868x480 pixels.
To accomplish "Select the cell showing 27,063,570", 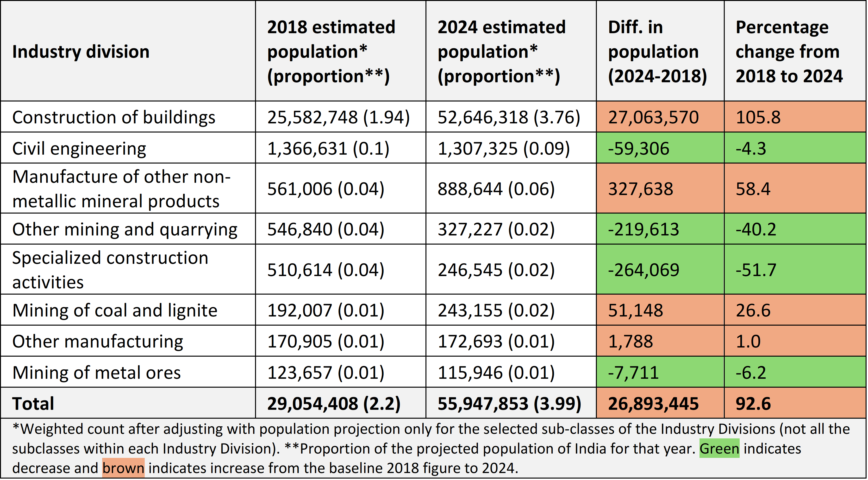I will [x=653, y=117].
